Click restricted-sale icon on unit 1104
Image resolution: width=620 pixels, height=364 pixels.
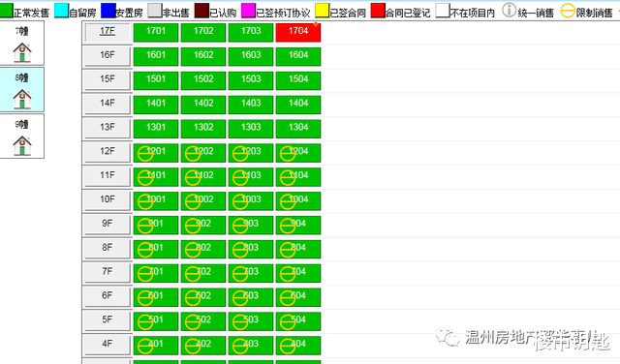pos(288,178)
